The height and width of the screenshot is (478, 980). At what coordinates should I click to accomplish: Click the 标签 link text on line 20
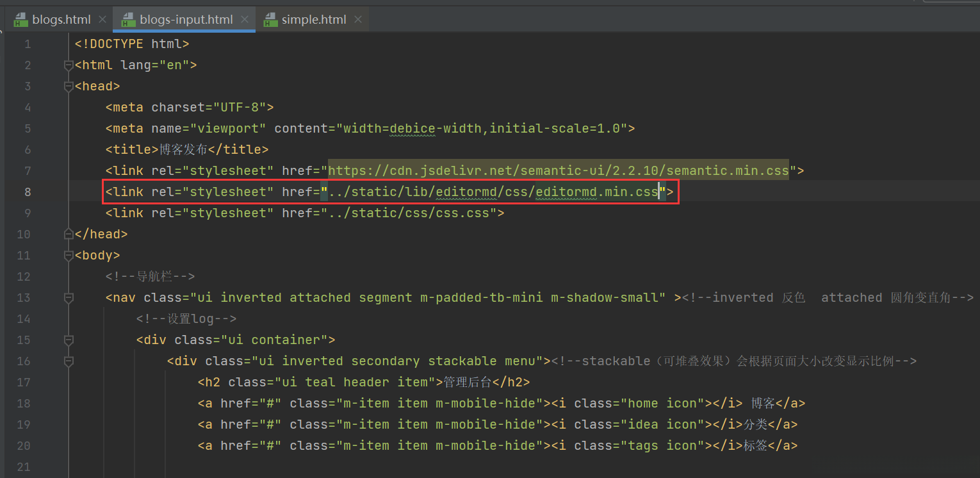coord(755,446)
